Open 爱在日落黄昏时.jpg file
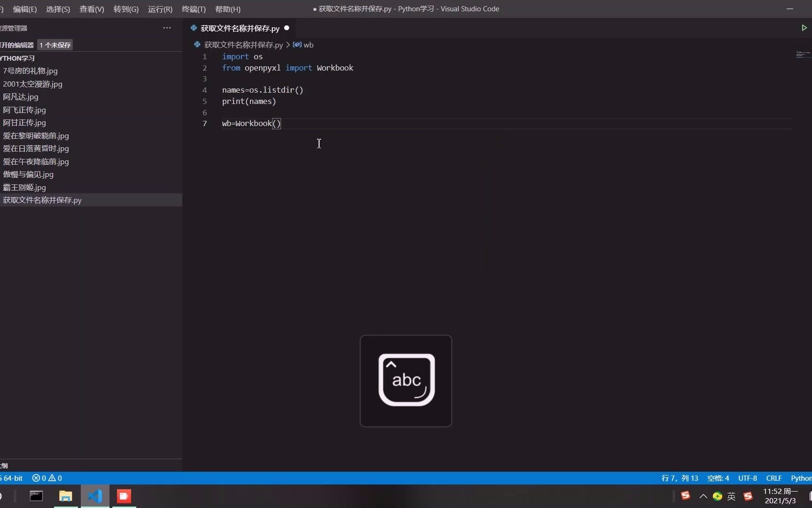This screenshot has height=508, width=812. click(x=36, y=149)
